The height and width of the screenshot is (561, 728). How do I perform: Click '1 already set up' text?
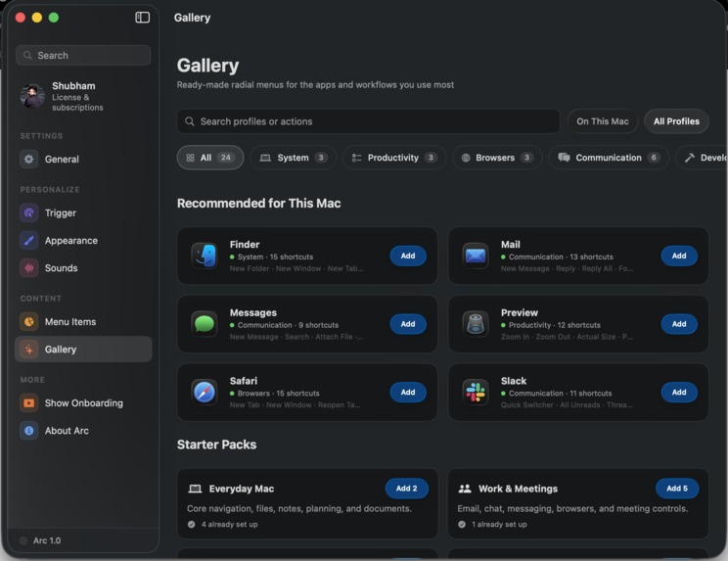click(500, 525)
